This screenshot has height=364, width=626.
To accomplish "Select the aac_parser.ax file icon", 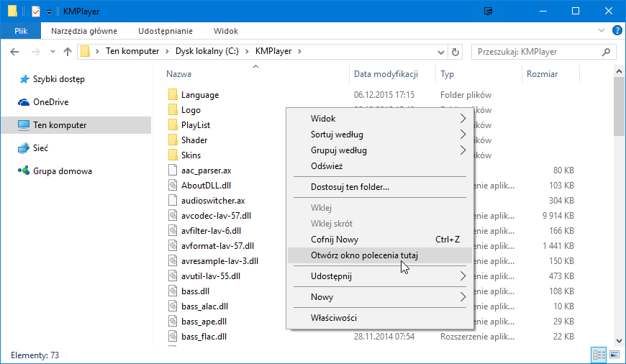I will click(173, 170).
